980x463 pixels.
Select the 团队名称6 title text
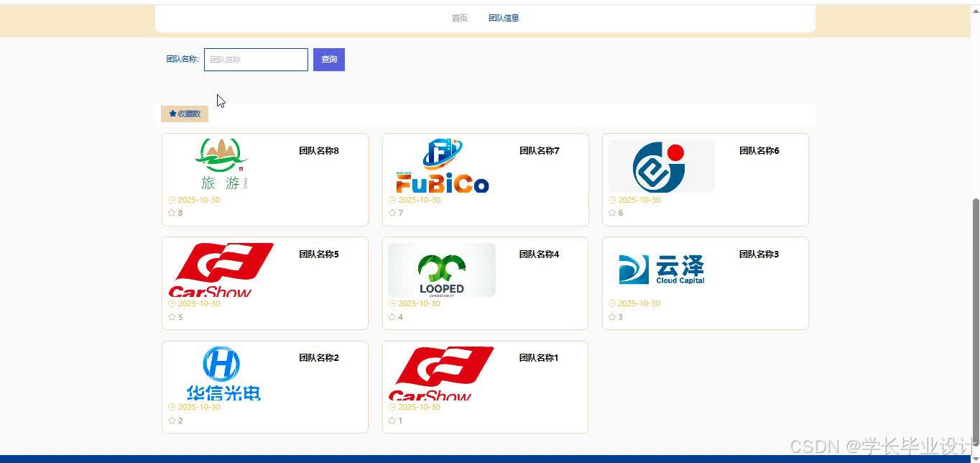pyautogui.click(x=759, y=151)
